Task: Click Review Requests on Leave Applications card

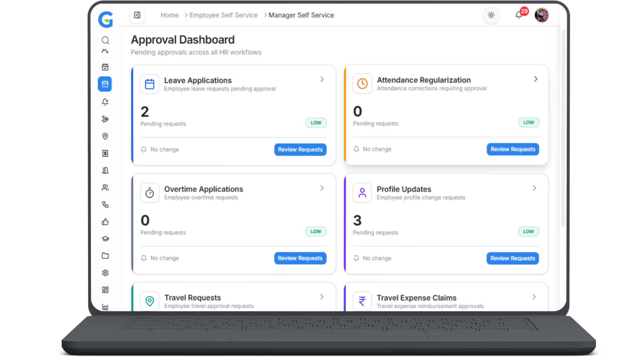Action: point(300,149)
